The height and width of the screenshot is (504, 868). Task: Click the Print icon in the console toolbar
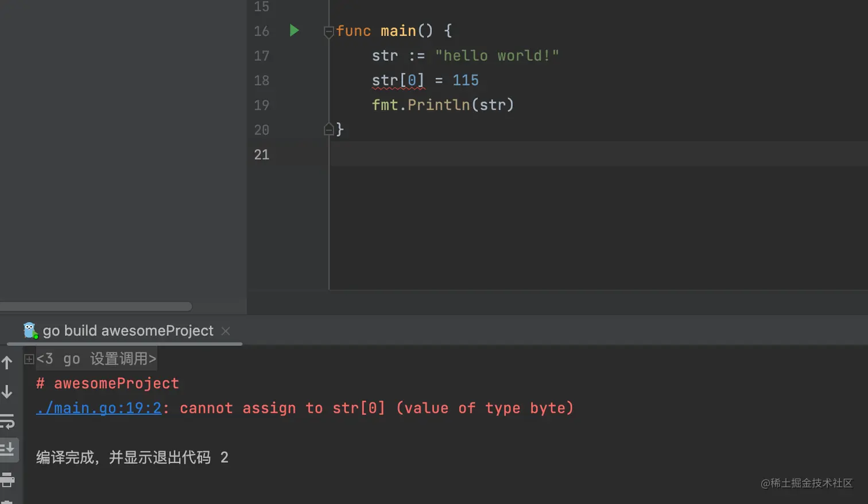[7, 479]
